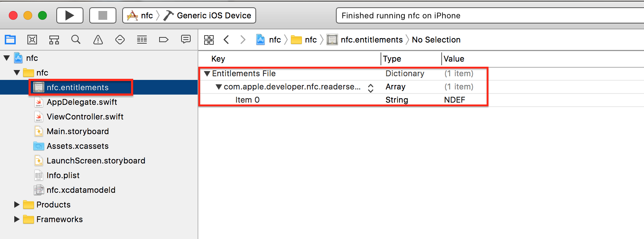Image resolution: width=644 pixels, height=239 pixels.
Task: Click the Stop button in toolbar
Action: click(103, 15)
